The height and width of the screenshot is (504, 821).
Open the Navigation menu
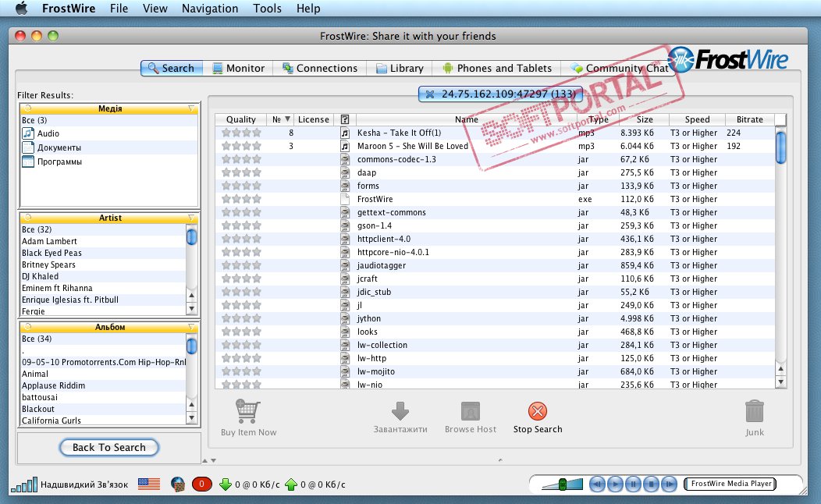[210, 9]
